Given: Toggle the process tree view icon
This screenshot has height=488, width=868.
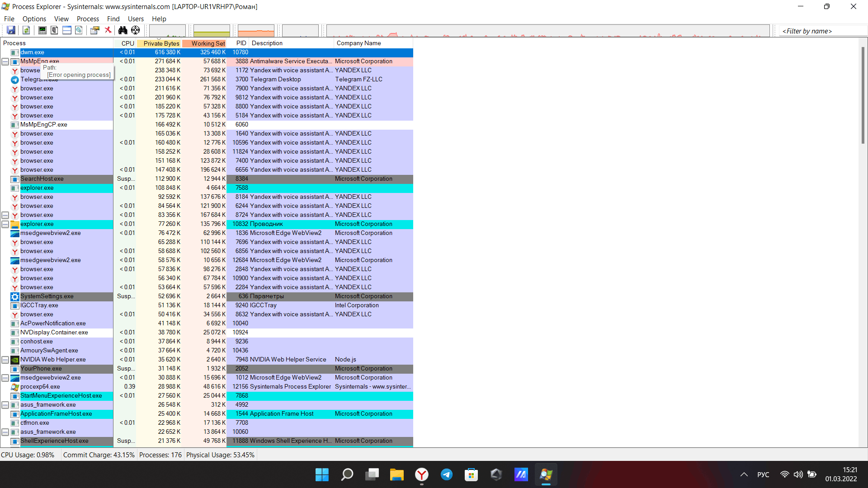Looking at the screenshot, I should (54, 30).
